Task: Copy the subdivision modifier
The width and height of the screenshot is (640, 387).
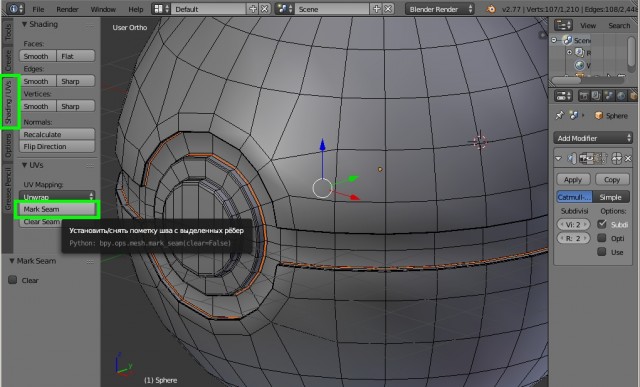Action: point(612,179)
